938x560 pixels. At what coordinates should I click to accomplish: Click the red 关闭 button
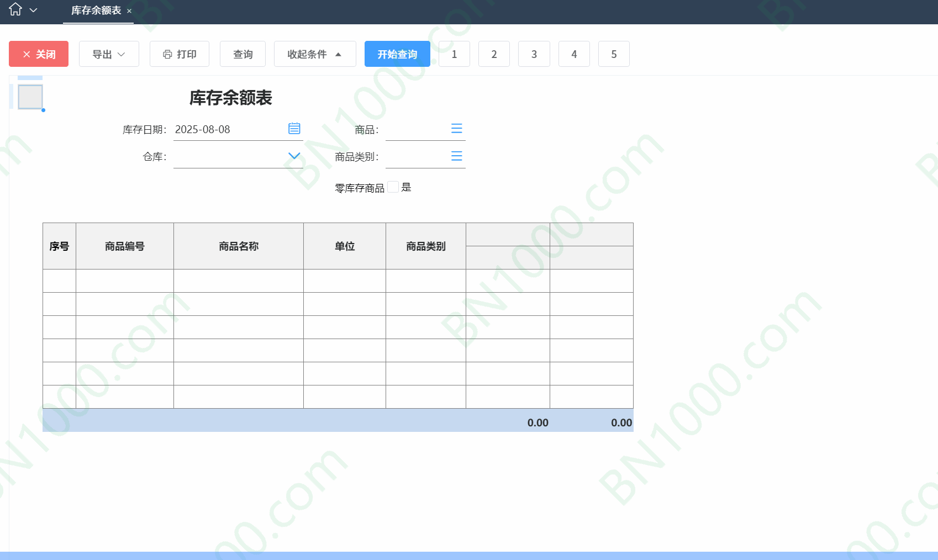pos(39,54)
